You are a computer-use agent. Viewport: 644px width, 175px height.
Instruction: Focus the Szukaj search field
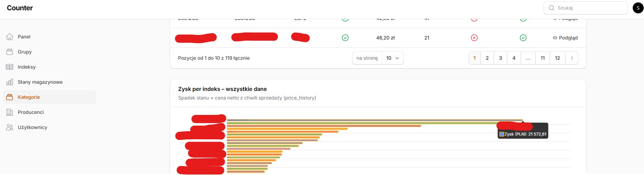click(x=585, y=8)
